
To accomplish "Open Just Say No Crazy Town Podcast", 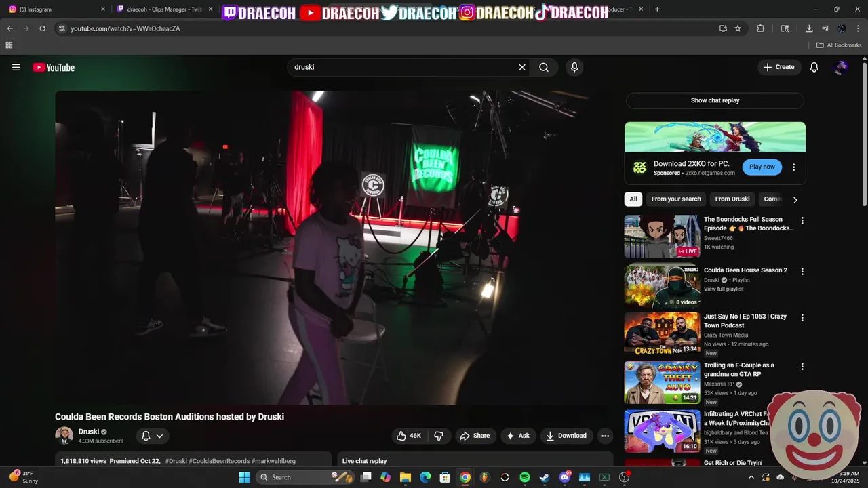I will pyautogui.click(x=662, y=333).
